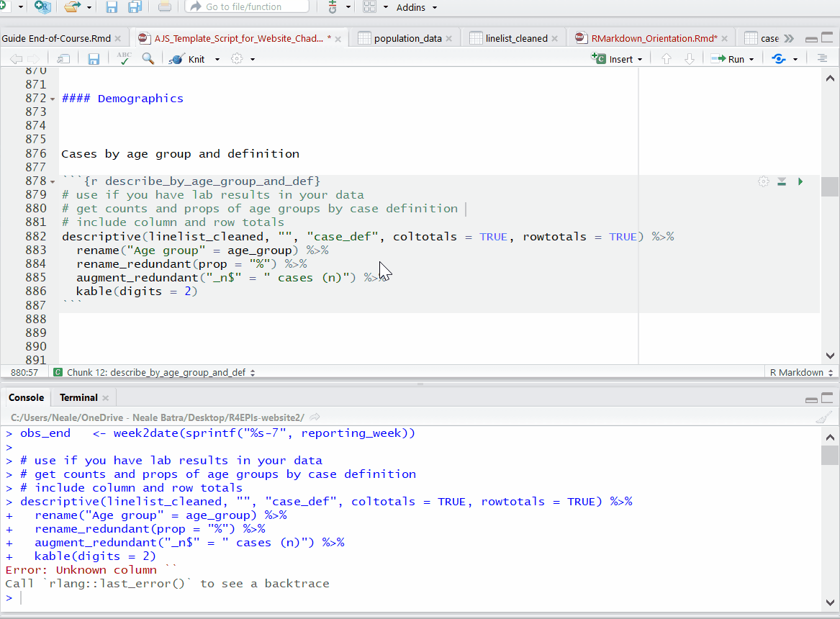Screen dimensions: 840x619
Task: Open recent files dropdown next to folder
Action: point(89,7)
